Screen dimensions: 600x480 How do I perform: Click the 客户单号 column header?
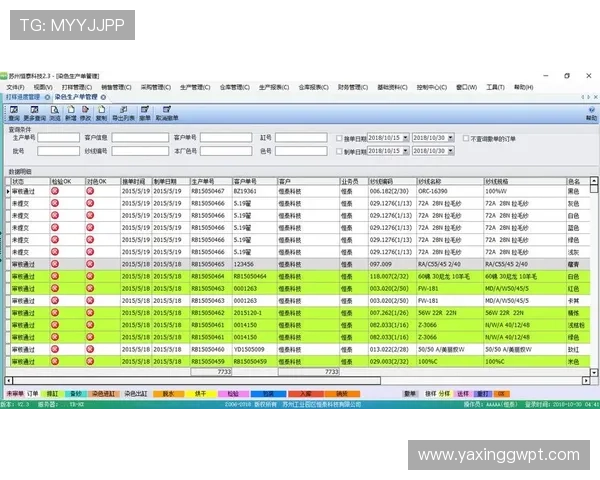click(247, 181)
